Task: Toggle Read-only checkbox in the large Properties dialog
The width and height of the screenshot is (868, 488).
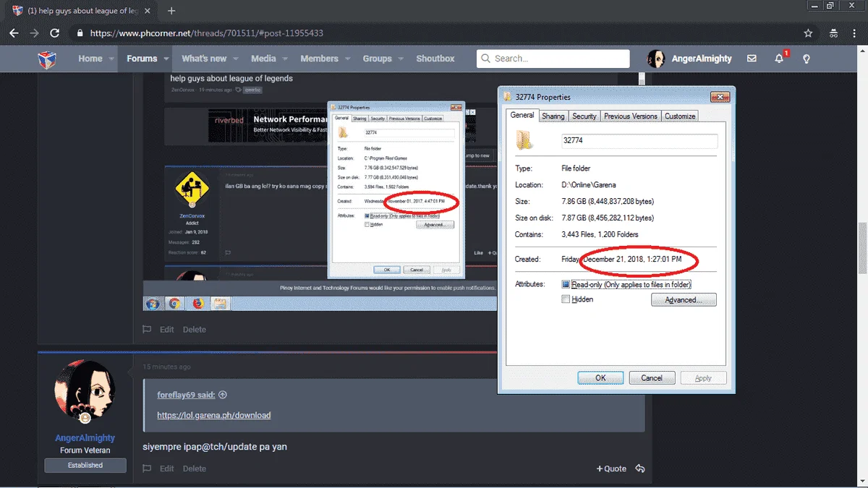Action: [566, 285]
